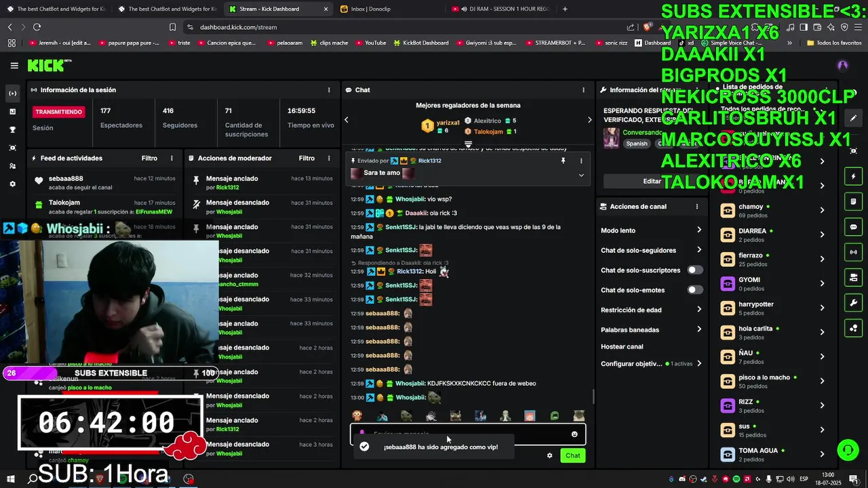Viewport: 868px width, 488px height.
Task: Open options menu of Información de la sesión
Action: pyautogui.click(x=329, y=90)
